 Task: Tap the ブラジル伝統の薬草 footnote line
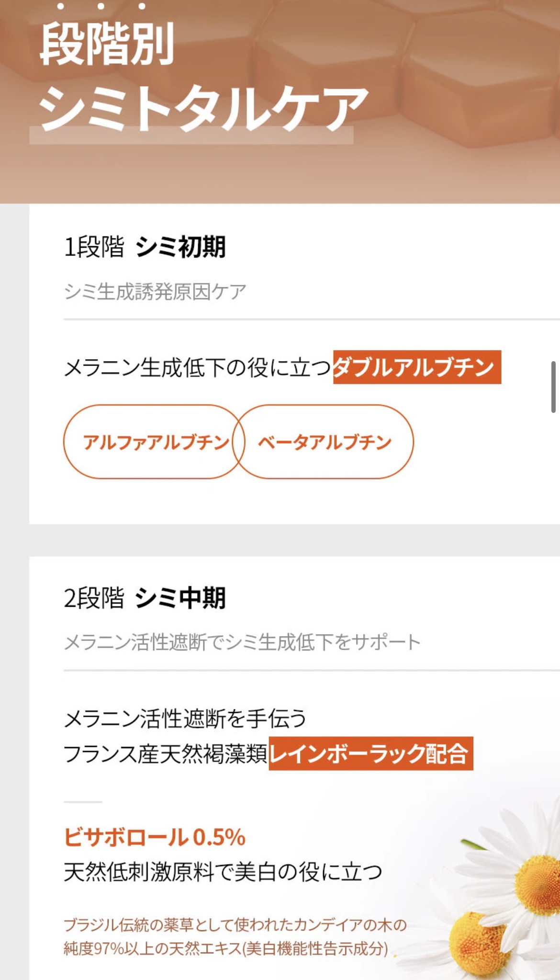pos(235,924)
